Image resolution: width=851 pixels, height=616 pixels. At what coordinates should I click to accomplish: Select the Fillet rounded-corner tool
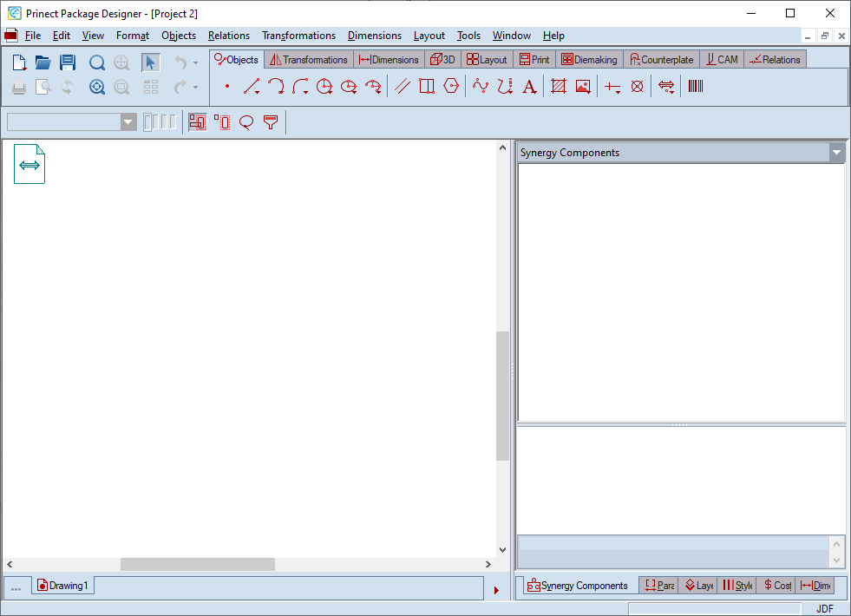(300, 86)
